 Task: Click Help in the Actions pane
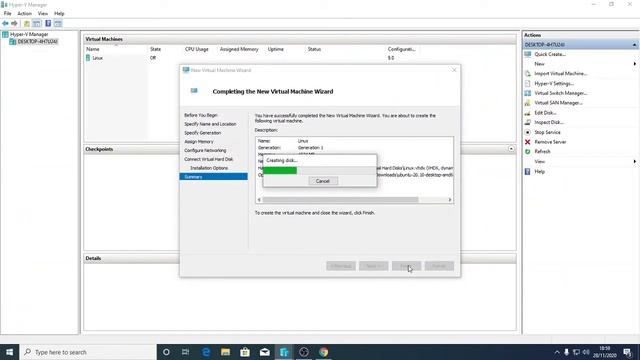pyautogui.click(x=539, y=172)
